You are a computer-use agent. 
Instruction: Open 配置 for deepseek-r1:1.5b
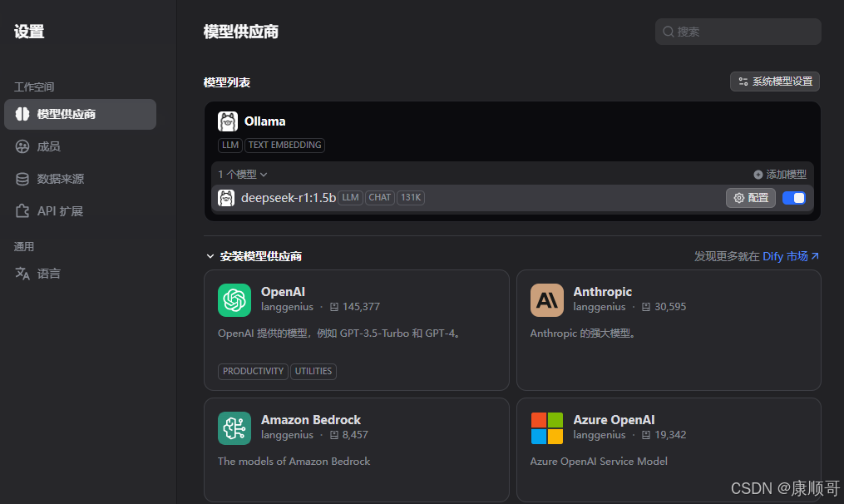coord(751,198)
